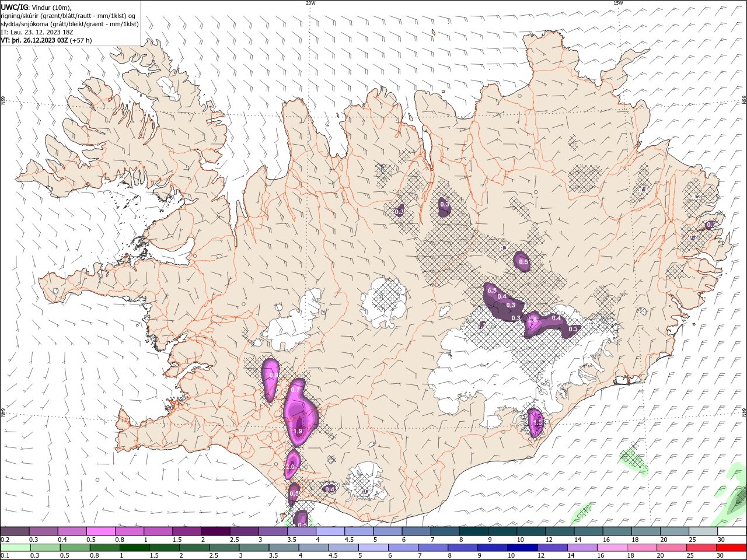Click the '30' label in the top legend row

click(x=721, y=540)
